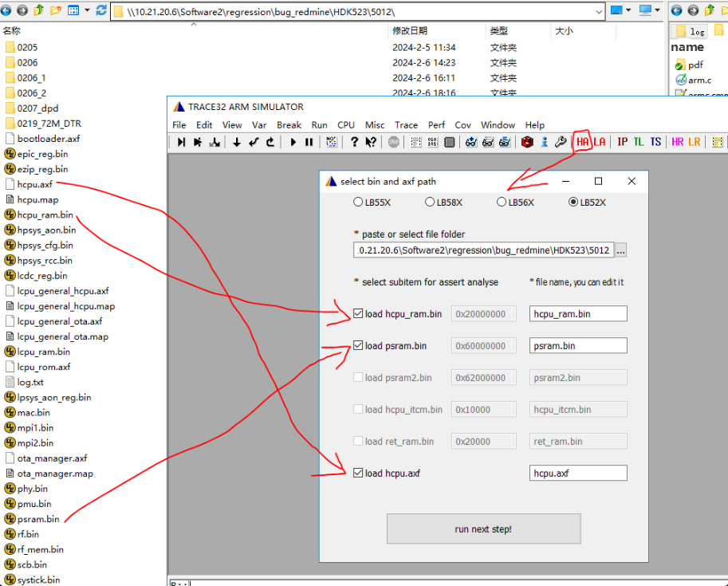This screenshot has width=728, height=586.
Task: Click the wrench settings toolbar icon
Action: [x=561, y=142]
